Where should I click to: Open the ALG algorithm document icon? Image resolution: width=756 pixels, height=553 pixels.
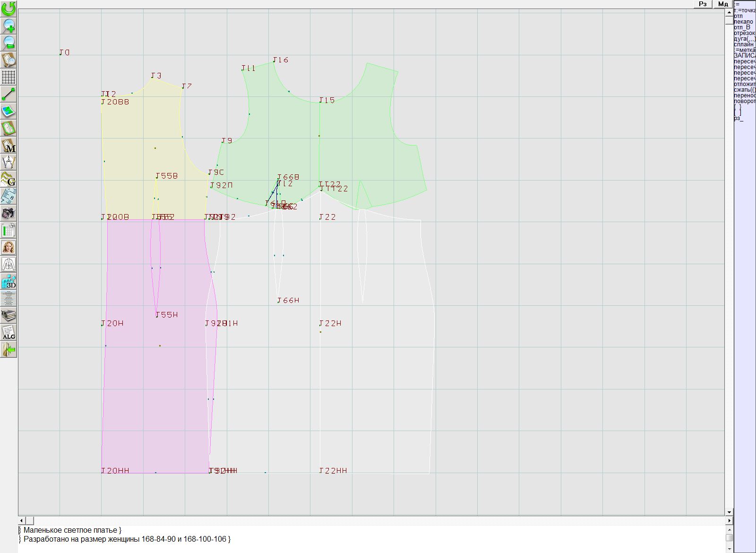[x=9, y=332]
